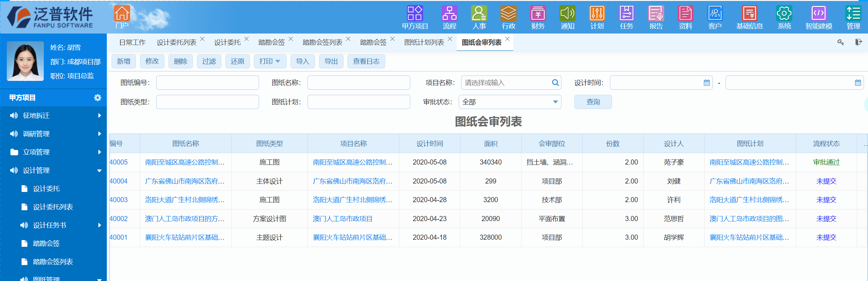Click the 图纸编号 input field

click(x=208, y=83)
